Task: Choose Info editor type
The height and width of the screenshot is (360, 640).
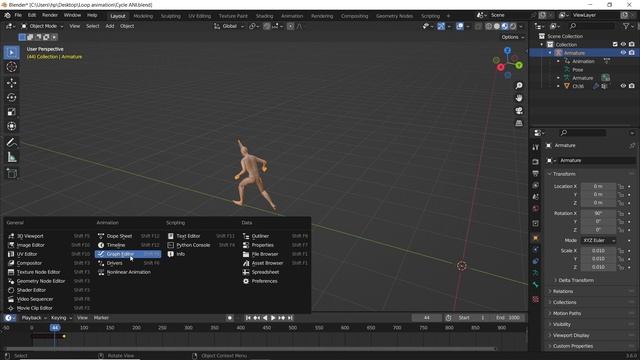Action: click(201, 254)
